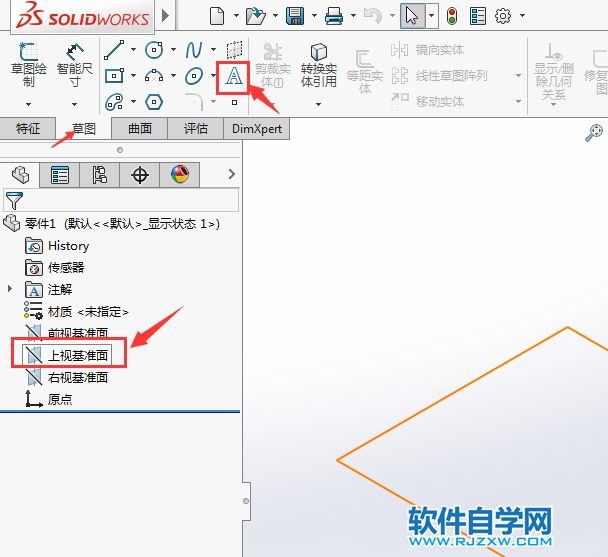Open the Circle tool dropdown arrow
Image resolution: width=608 pixels, height=557 pixels.
(x=173, y=50)
